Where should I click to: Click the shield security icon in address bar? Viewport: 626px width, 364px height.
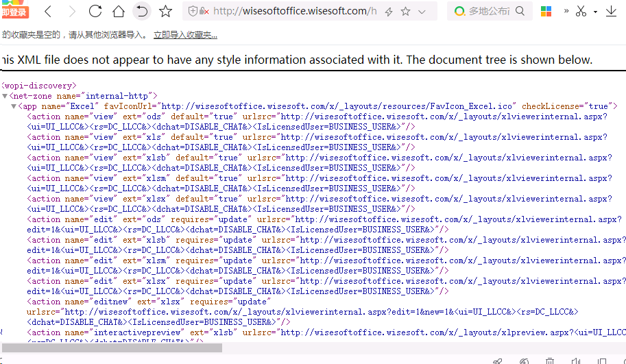193,11
